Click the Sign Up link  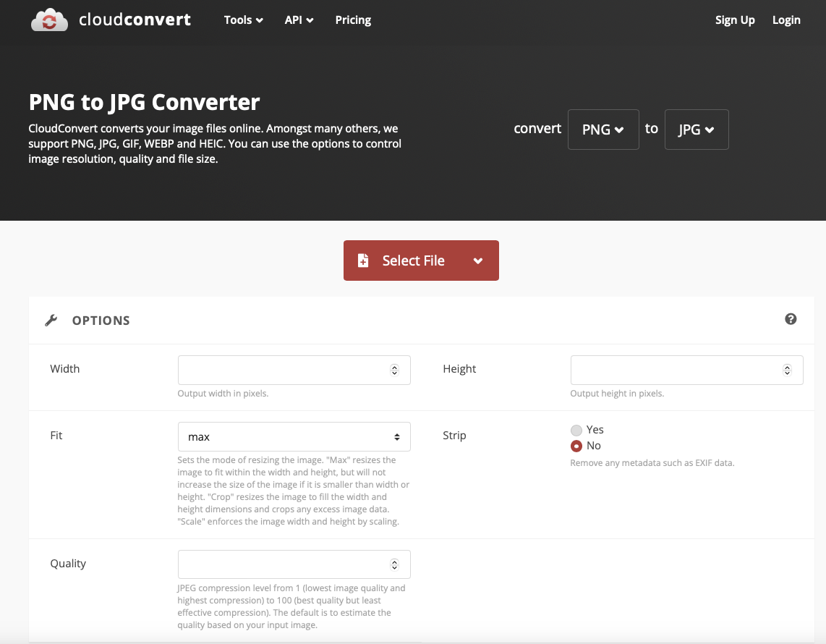pos(735,20)
